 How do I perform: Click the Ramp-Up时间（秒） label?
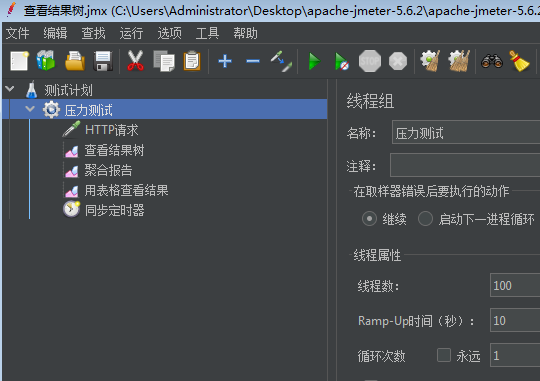[416, 321]
